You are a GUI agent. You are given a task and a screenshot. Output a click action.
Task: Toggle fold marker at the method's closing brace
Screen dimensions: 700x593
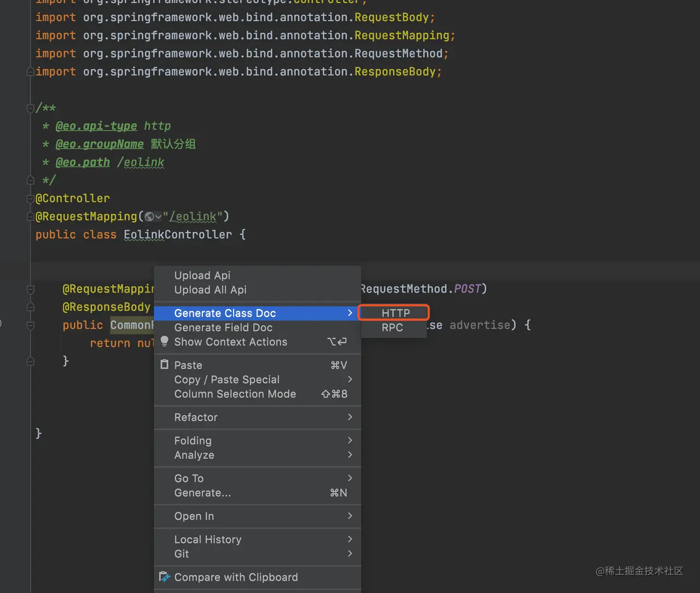pos(31,361)
